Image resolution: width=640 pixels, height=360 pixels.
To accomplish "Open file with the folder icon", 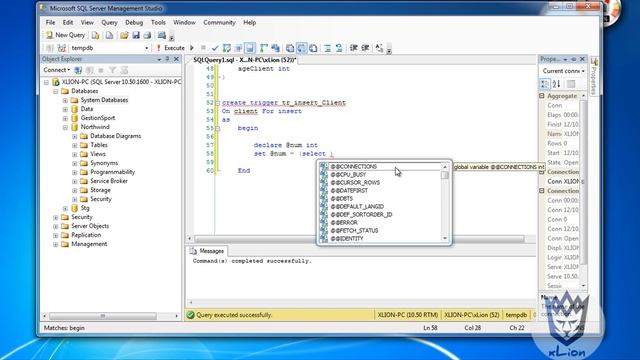I will pos(124,36).
